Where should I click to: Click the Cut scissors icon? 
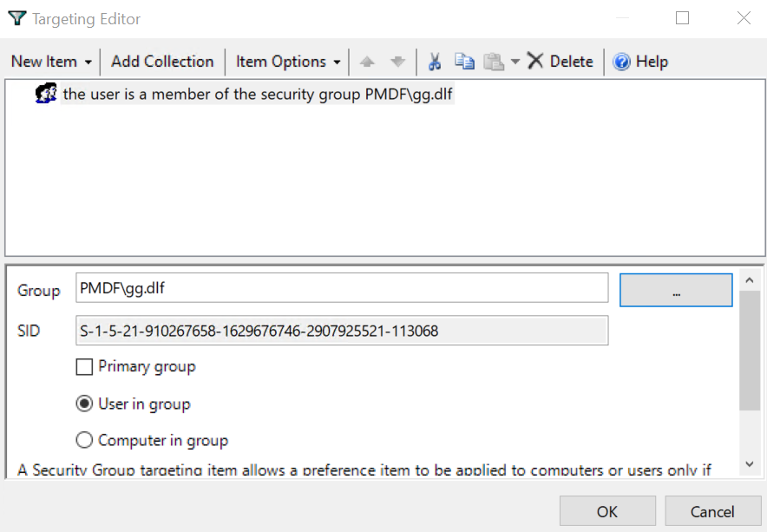[435, 62]
